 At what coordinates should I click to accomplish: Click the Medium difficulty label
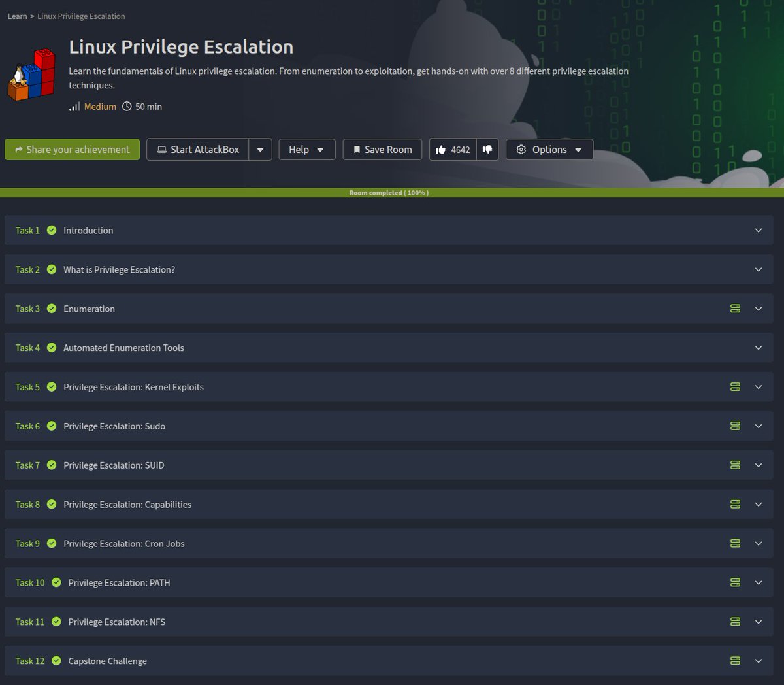tap(100, 106)
